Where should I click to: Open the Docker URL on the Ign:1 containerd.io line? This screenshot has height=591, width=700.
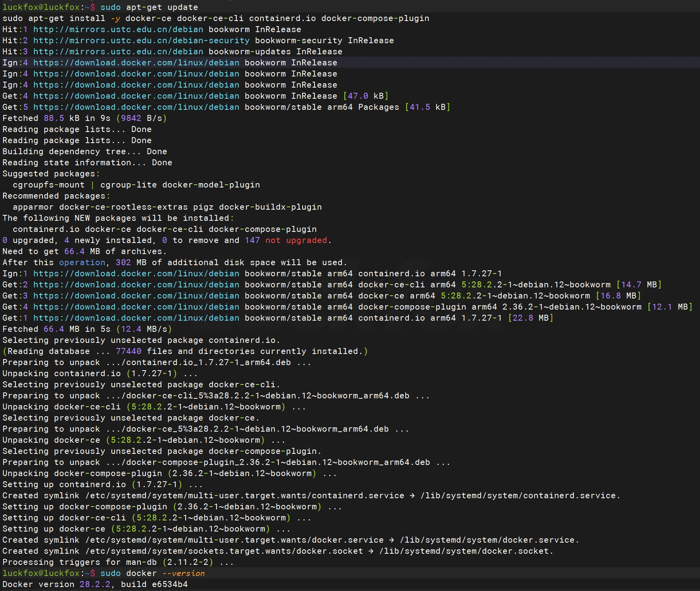pos(136,274)
